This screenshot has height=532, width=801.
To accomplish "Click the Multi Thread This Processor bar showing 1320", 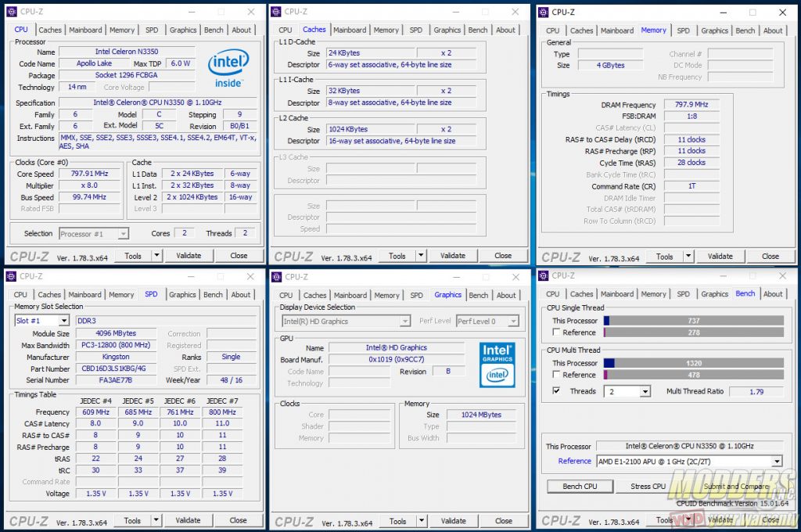I will point(694,363).
